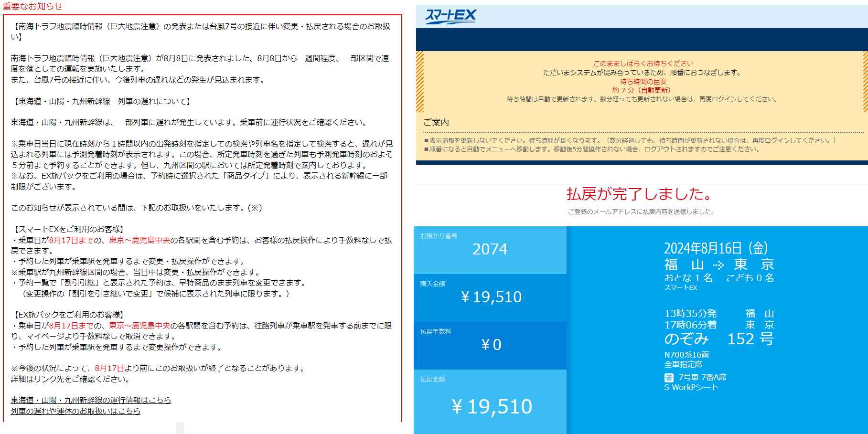Click the このまましばらくお待ちください notice
The height and width of the screenshot is (434, 868).
pos(643,64)
